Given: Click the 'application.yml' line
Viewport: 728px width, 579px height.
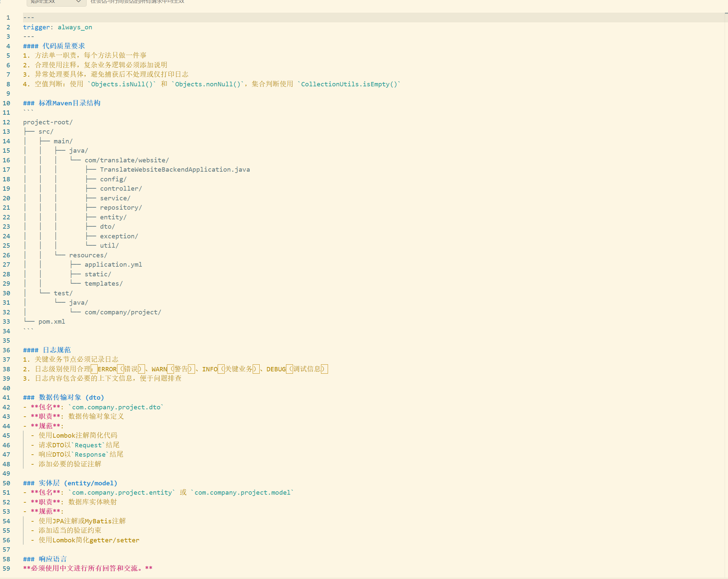Looking at the screenshot, I should coord(113,264).
